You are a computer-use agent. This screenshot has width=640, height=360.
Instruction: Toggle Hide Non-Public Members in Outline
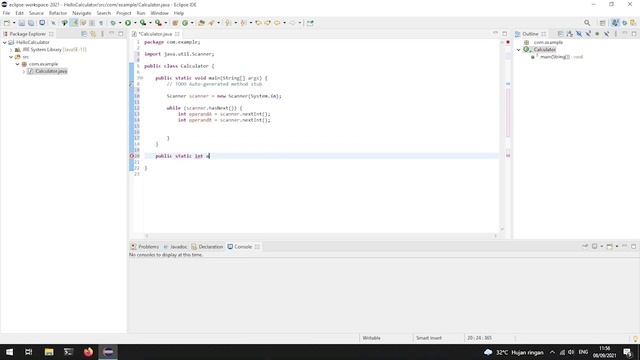[x=597, y=34]
